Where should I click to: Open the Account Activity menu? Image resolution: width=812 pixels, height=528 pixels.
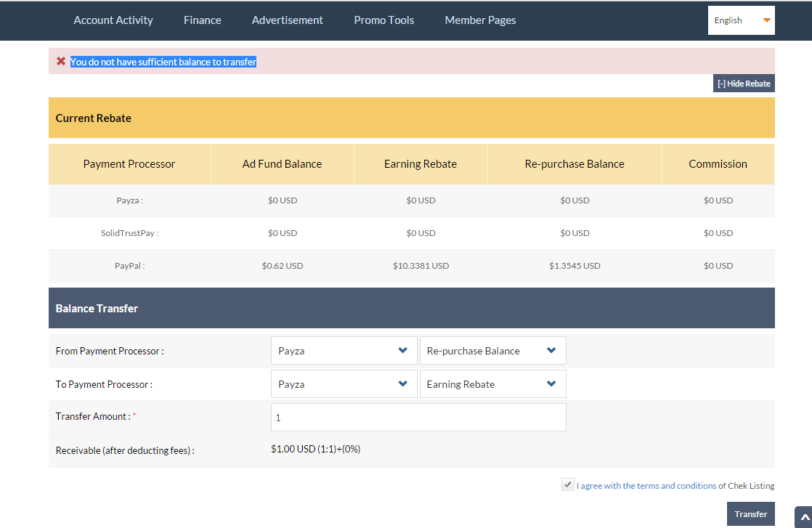[x=113, y=20]
